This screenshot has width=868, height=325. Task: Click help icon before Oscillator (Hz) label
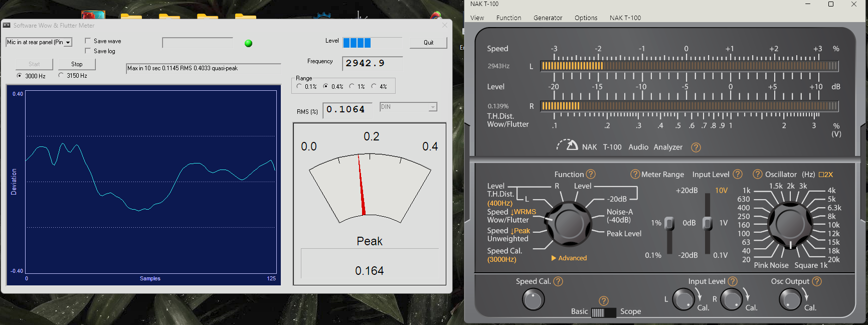[758, 174]
